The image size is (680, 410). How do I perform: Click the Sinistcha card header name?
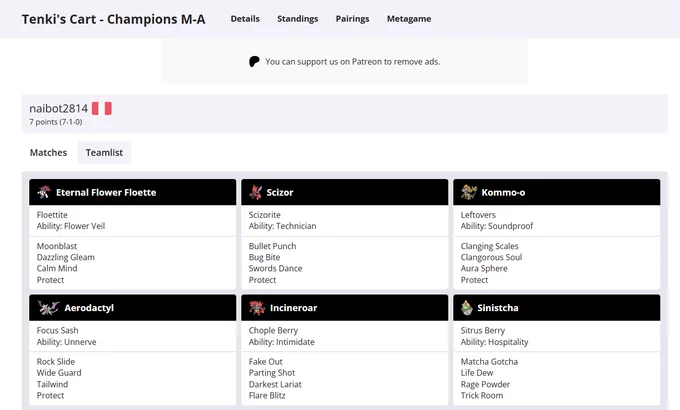click(497, 308)
